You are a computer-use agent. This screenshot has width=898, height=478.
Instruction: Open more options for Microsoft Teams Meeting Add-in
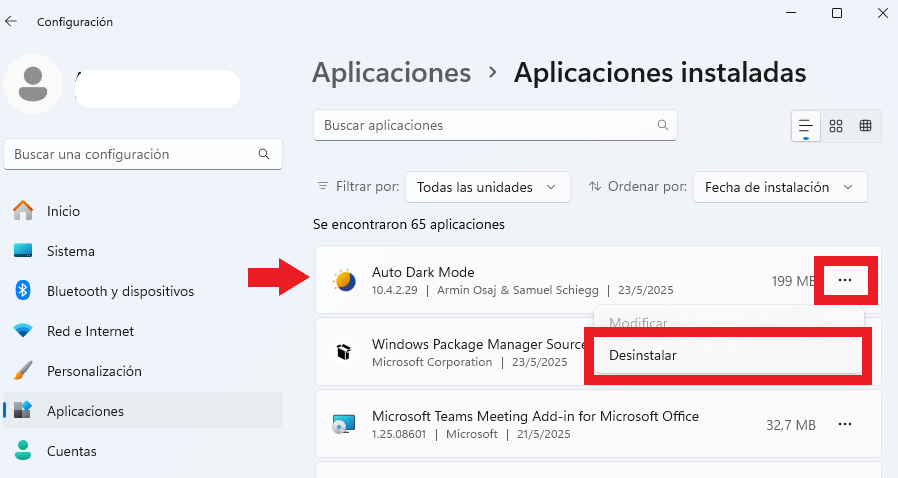[x=845, y=424]
